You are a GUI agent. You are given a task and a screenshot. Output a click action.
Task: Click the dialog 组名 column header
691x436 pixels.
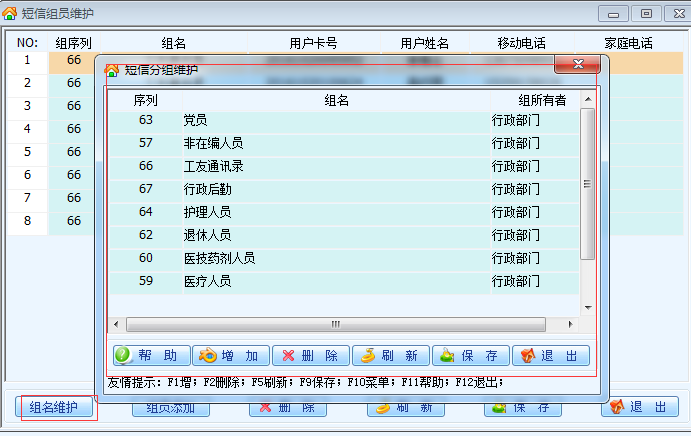coord(337,101)
